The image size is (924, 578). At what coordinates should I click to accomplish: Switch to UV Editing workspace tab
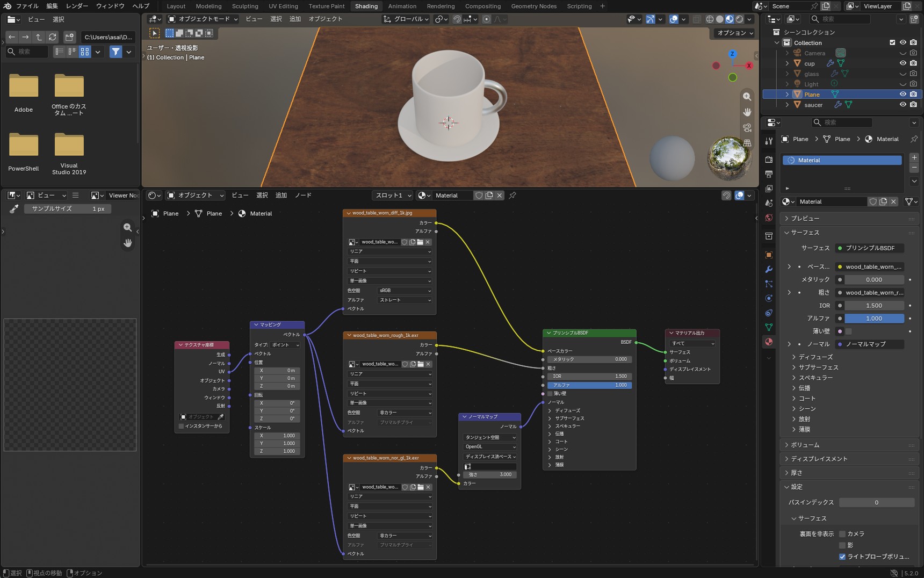pos(283,6)
